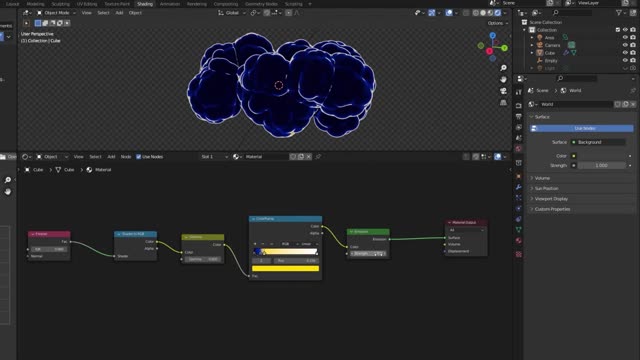Unlink the material with the X button
Image resolution: width=640 pixels, height=360 pixels.
[x=309, y=157]
